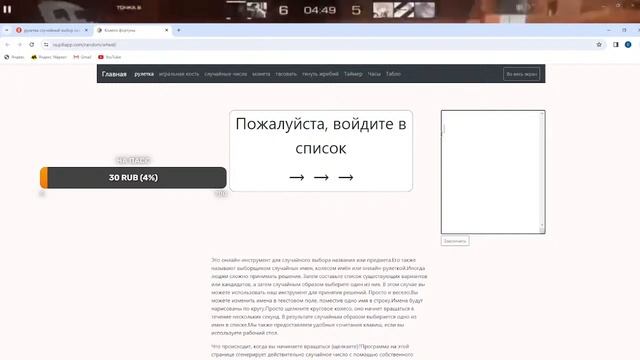Open the Яндекс Маркет bookmark

point(49,57)
